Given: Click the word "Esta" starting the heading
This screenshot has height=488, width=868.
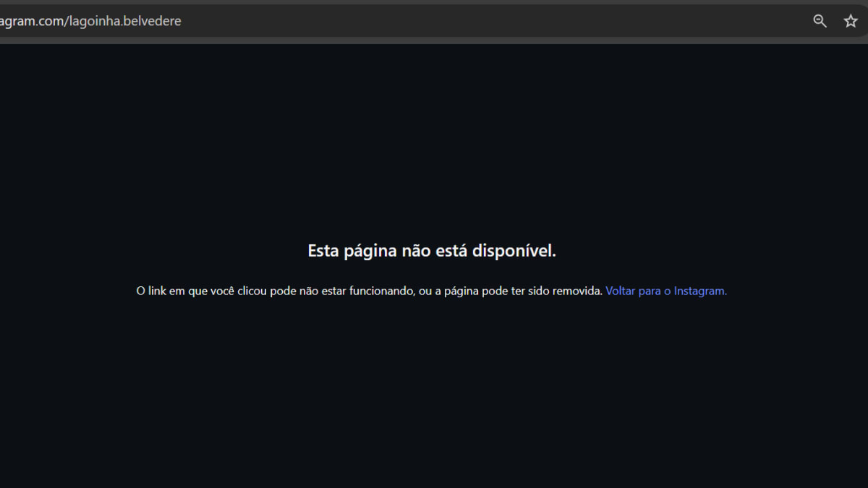Looking at the screenshot, I should pos(322,251).
